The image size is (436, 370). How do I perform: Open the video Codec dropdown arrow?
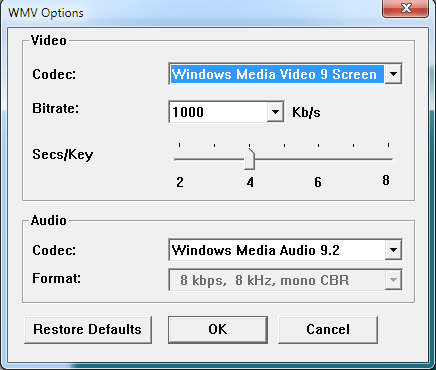[x=393, y=74]
